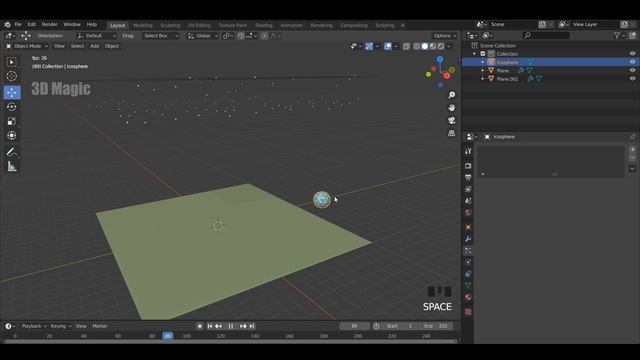Open the Tool properties tab
Screen dimensions: 640x360
click(x=468, y=151)
